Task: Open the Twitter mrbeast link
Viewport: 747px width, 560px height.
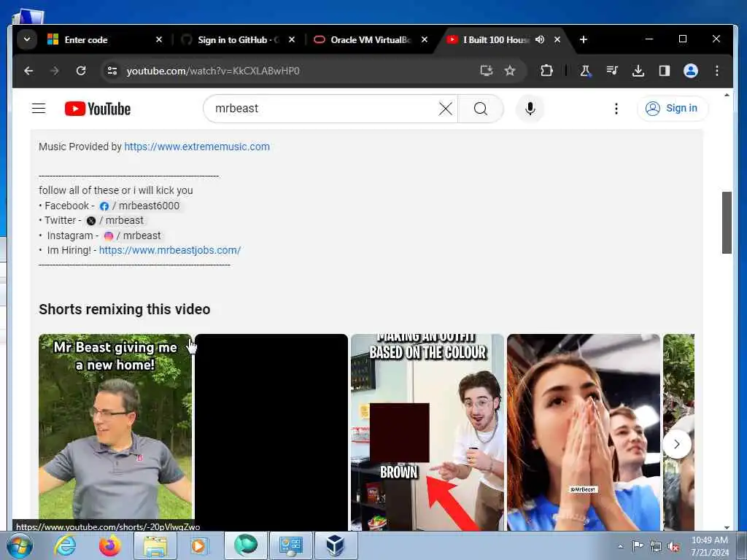Action: 115,220
